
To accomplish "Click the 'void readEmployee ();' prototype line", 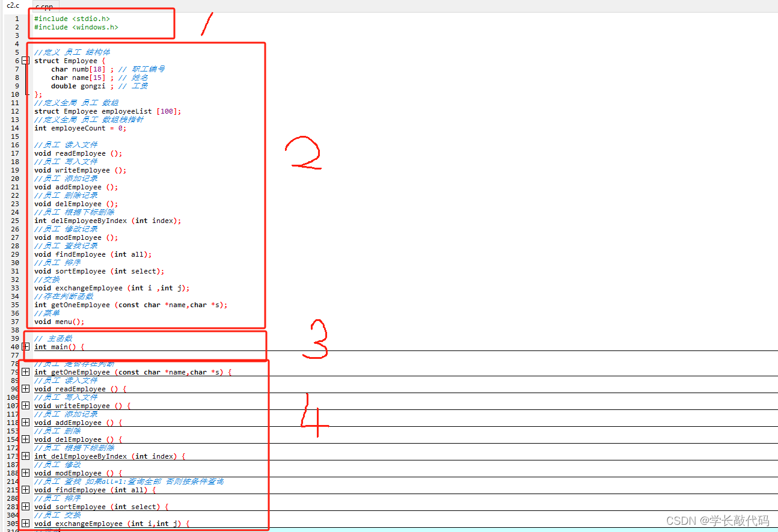I will tap(78, 153).
